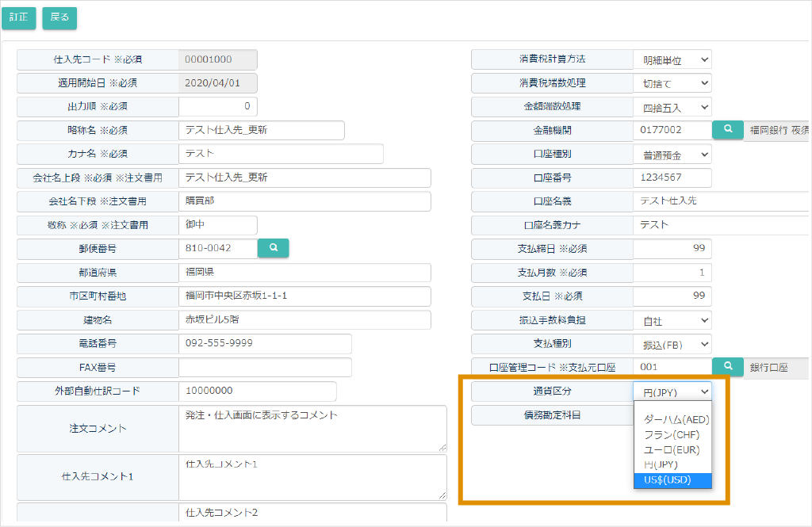Pick ダーハム(AED) from the currency list

(x=672, y=419)
